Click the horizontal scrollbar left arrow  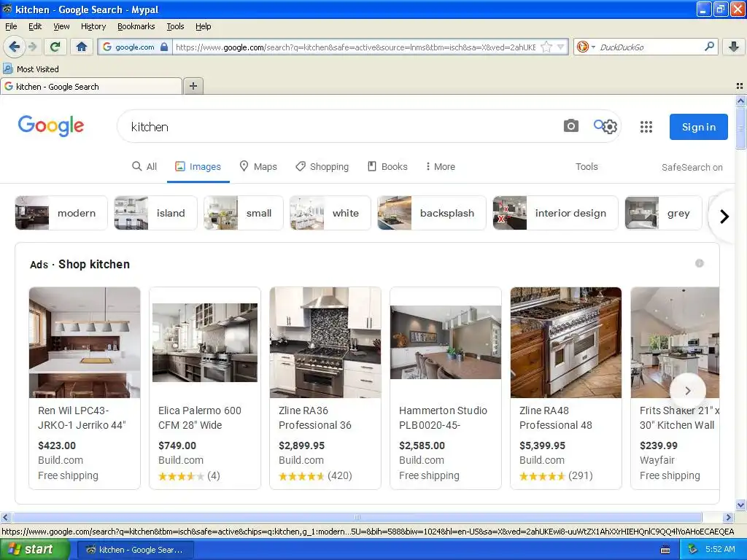point(5,517)
